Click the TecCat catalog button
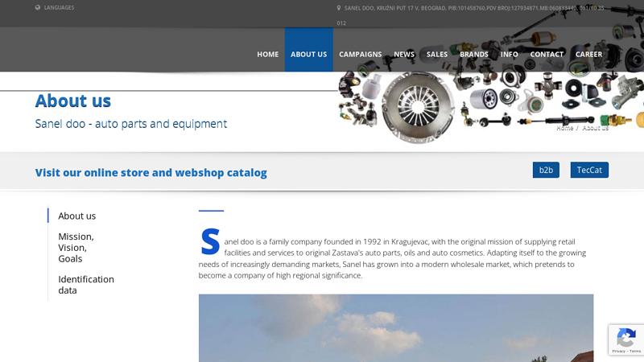The height and width of the screenshot is (362, 644). pos(589,170)
